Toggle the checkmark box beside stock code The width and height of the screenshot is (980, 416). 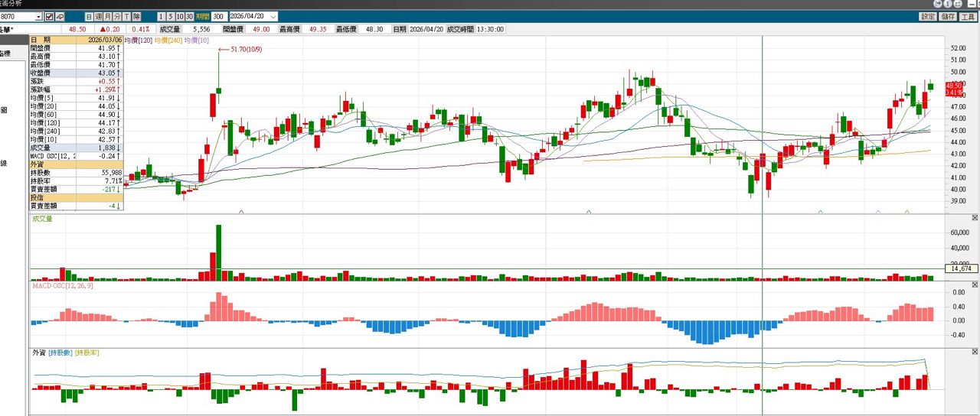pyautogui.click(x=50, y=16)
